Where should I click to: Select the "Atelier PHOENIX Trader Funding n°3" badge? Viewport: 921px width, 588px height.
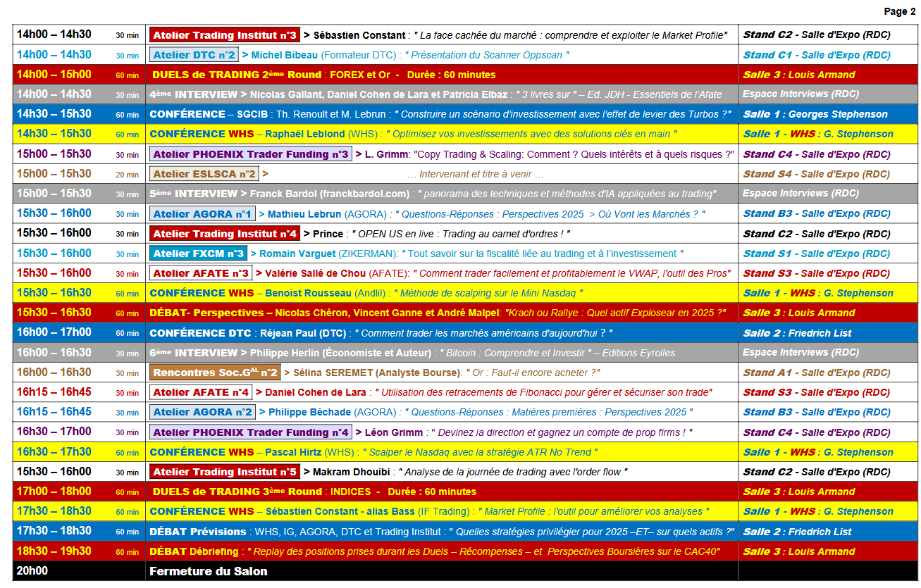coord(250,154)
